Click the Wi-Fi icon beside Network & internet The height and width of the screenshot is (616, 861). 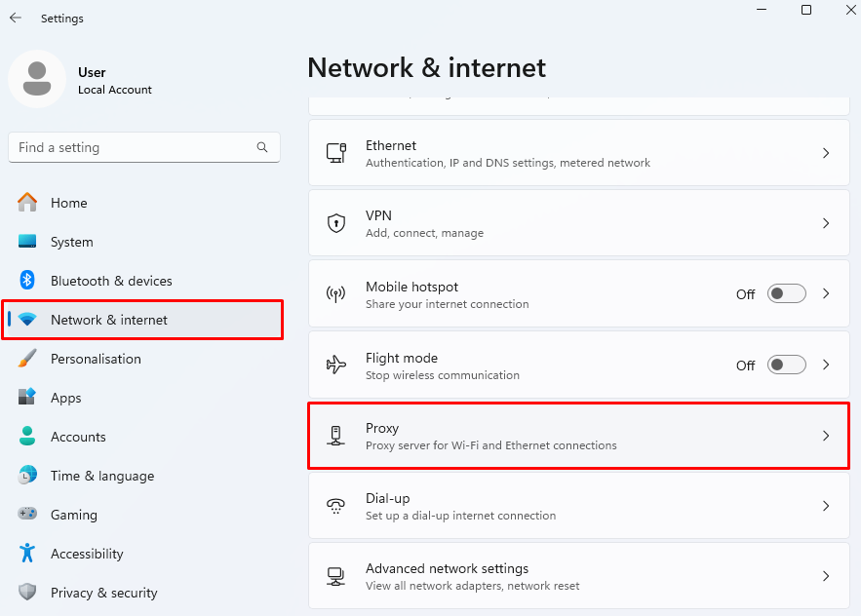pyautogui.click(x=27, y=320)
